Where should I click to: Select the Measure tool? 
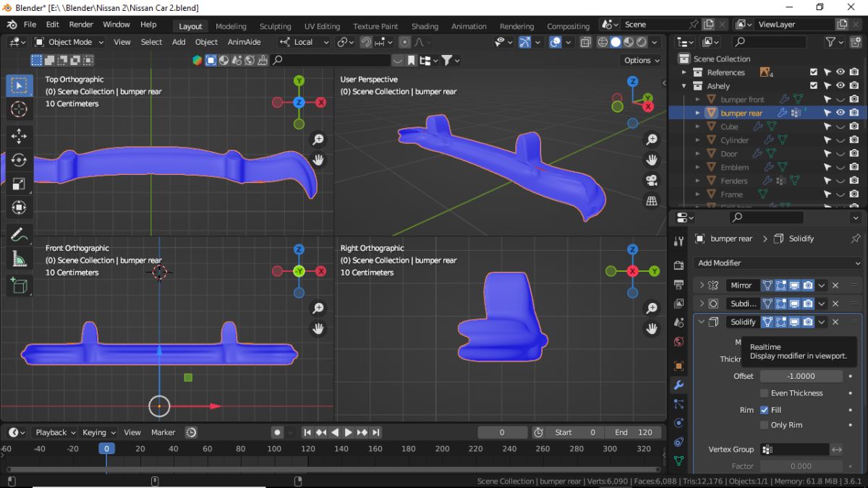[20, 258]
